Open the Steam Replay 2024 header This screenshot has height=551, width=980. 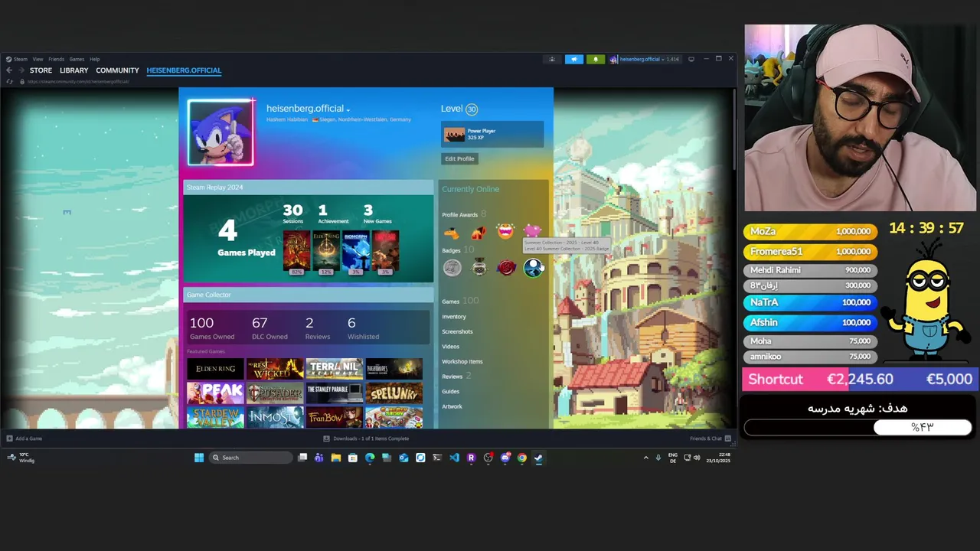308,187
